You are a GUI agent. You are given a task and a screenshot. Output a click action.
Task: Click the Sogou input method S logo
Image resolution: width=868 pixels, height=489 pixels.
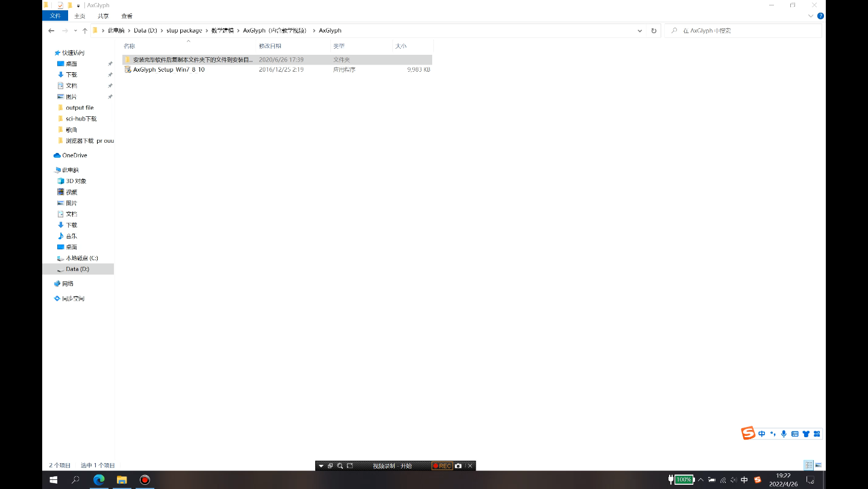[748, 433]
